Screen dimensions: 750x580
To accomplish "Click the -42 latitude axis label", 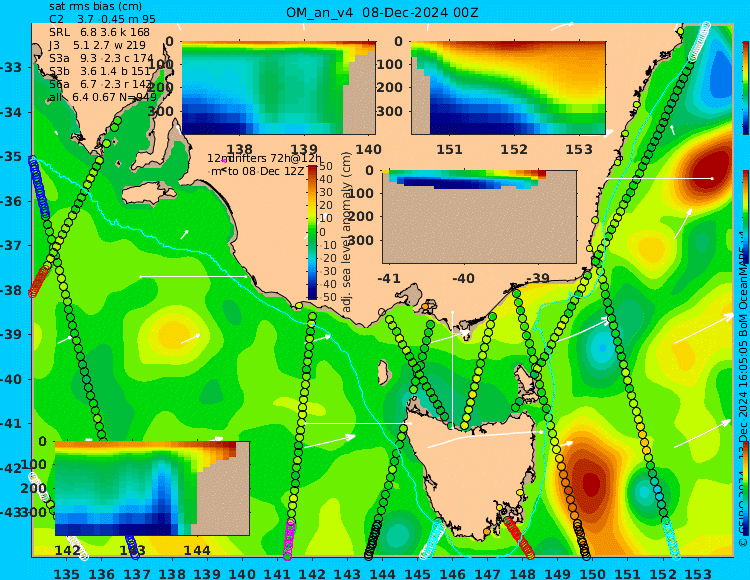I will [x=11, y=468].
